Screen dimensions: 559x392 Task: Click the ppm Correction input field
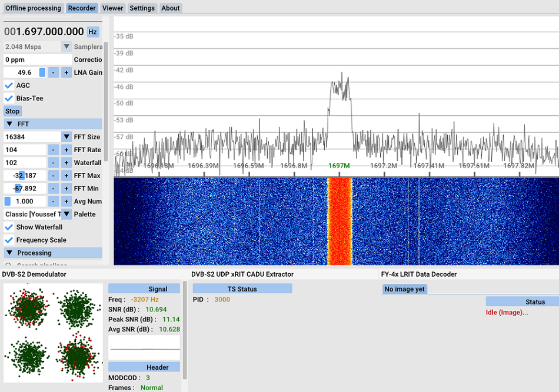(x=36, y=59)
